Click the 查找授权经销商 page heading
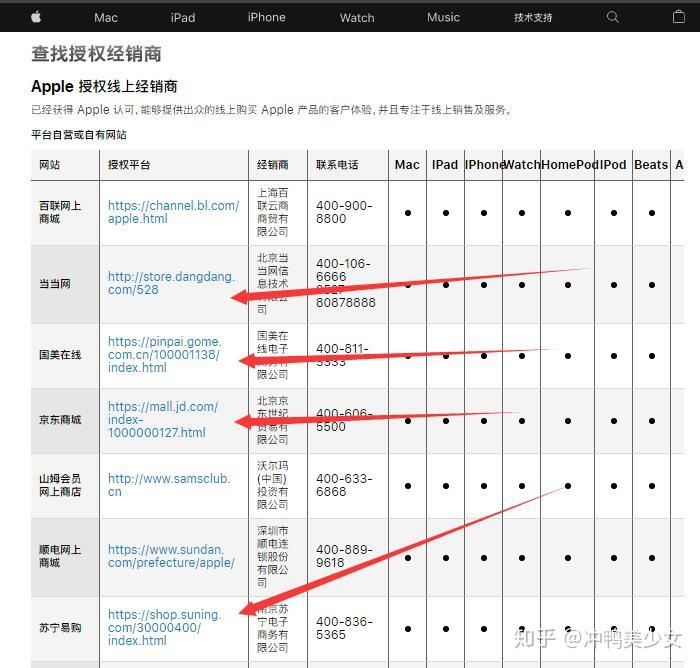Viewport: 700px width, 668px height. (96, 54)
